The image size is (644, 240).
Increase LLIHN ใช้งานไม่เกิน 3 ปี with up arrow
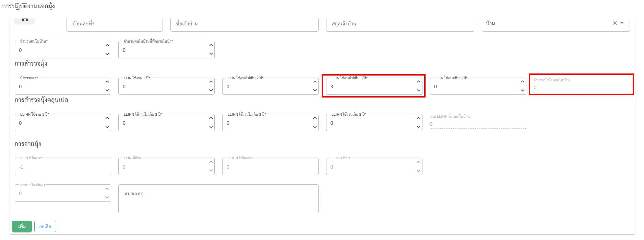click(315, 118)
